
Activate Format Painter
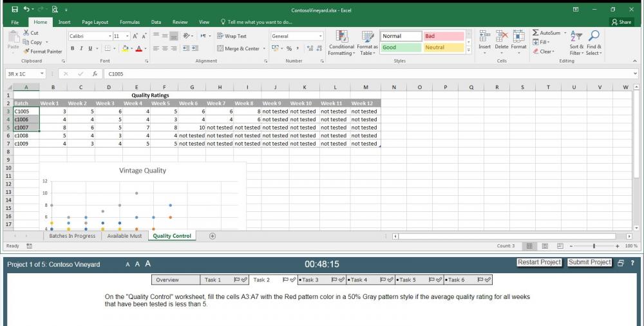(43, 52)
